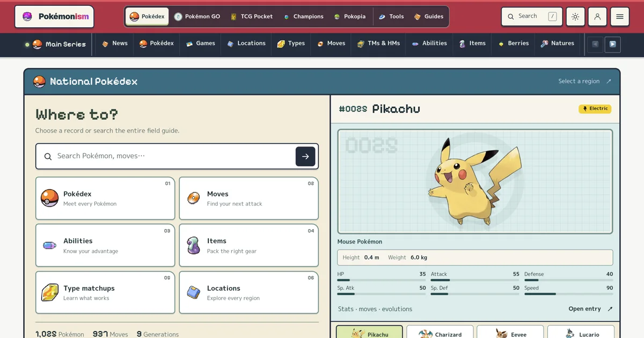Click the "Where to?" heading
This screenshot has height=338, width=644.
tap(77, 114)
